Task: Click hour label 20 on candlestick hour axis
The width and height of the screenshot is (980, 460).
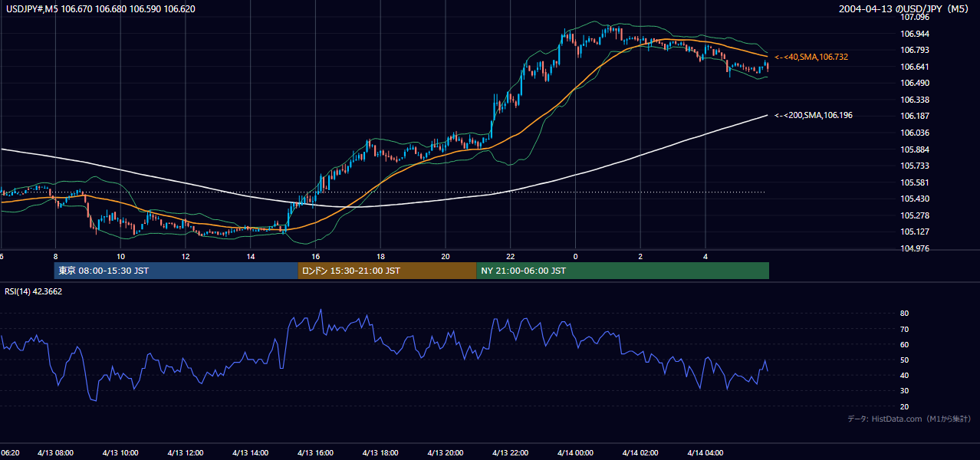Action: click(x=446, y=256)
